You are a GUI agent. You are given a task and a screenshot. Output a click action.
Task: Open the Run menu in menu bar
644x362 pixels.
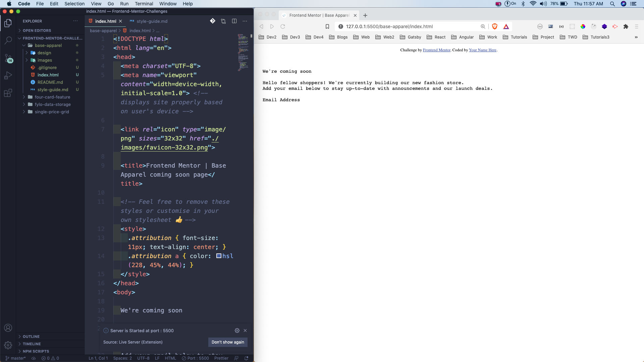pos(124,4)
